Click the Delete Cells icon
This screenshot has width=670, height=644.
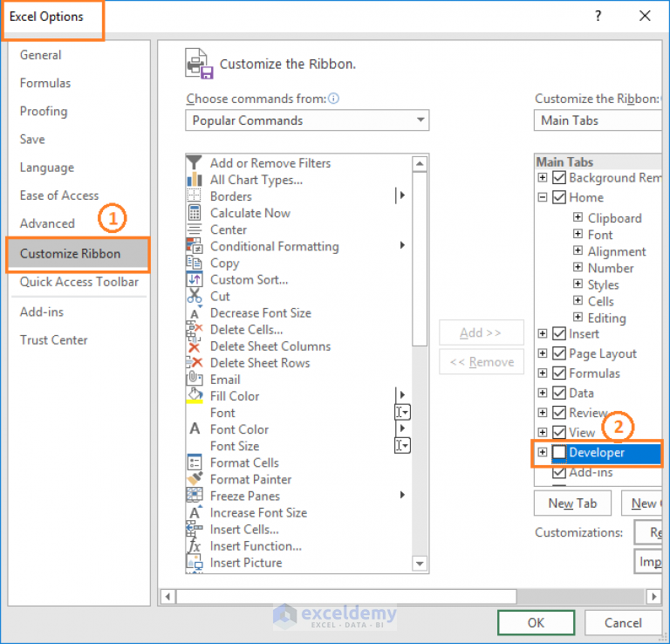(194, 330)
